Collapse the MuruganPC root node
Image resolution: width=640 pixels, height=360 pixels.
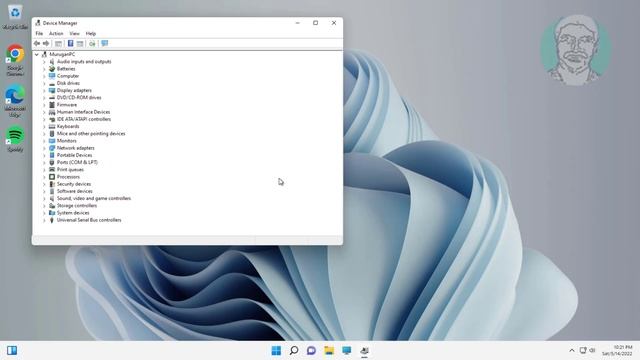[x=37, y=54]
